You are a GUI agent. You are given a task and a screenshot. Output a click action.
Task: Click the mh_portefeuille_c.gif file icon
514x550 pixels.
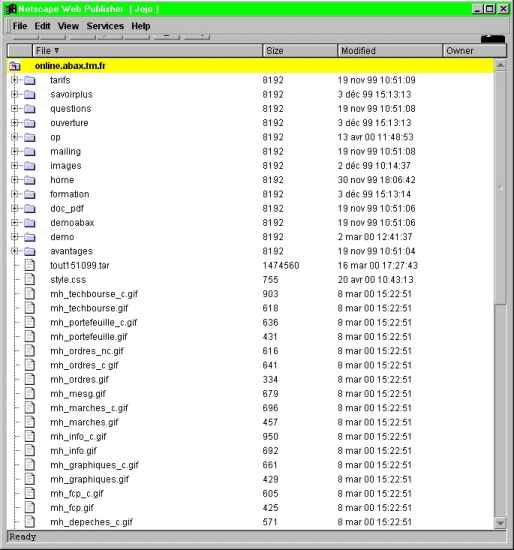pyautogui.click(x=30, y=322)
